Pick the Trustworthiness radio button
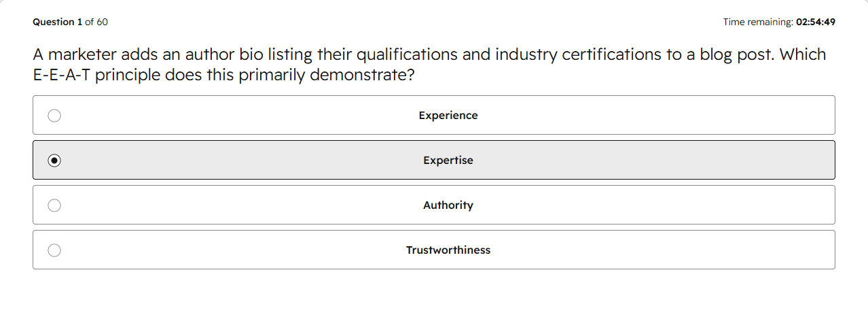This screenshot has height=317, width=868. tap(54, 250)
